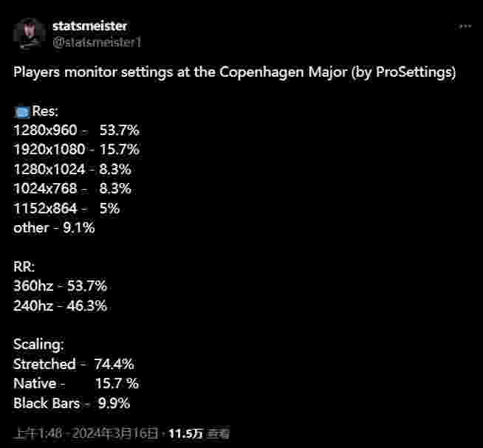This screenshot has height=448, width=483.
Task: Click the other 9.1% line
Action: pyautogui.click(x=54, y=228)
